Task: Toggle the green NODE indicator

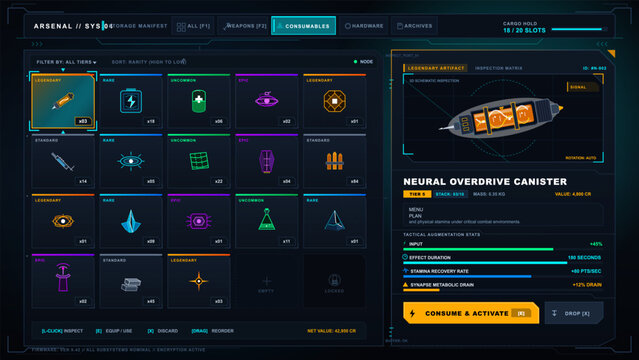Action: point(363,62)
